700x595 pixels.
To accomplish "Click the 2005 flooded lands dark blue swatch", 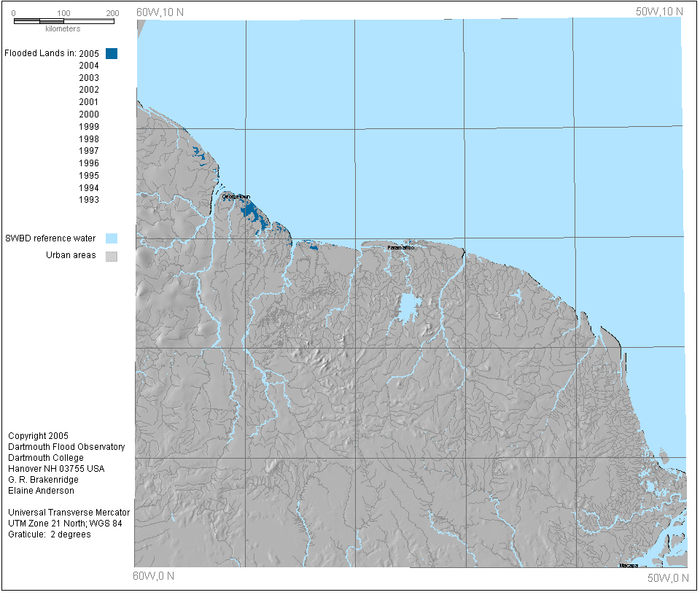I will click(x=112, y=53).
